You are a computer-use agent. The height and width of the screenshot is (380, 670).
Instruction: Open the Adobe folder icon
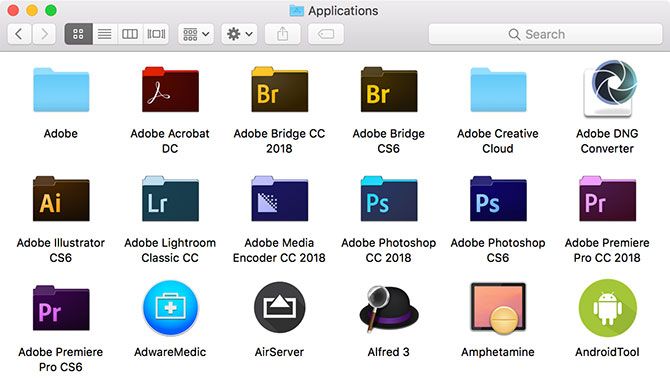coord(61,90)
